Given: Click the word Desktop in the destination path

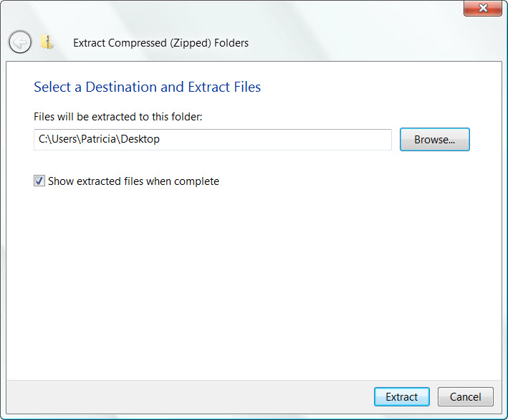Looking at the screenshot, I should point(140,139).
